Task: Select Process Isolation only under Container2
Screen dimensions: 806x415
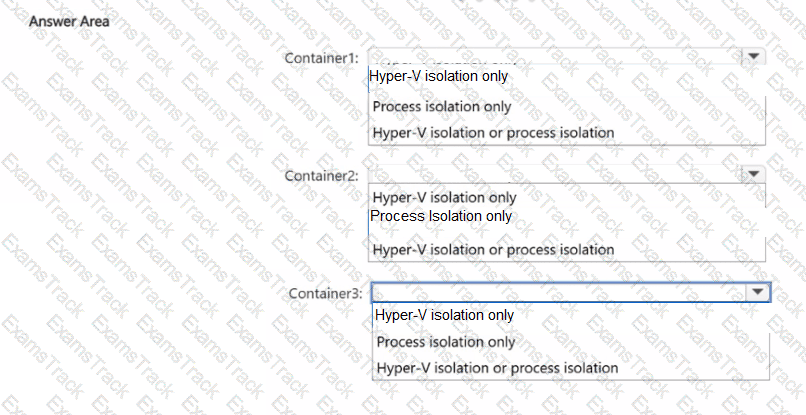Action: point(440,216)
